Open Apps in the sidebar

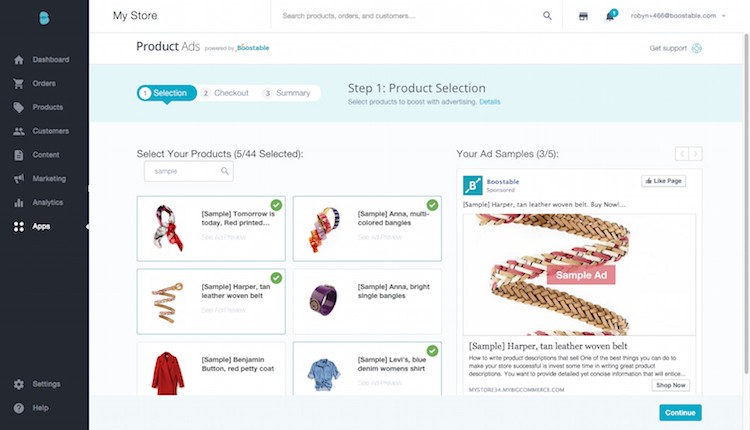40,227
